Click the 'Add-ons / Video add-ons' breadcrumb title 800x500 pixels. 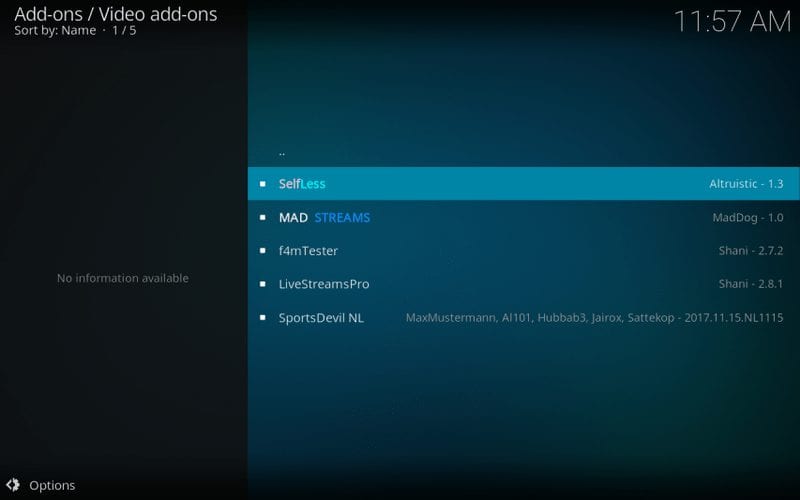[x=115, y=14]
